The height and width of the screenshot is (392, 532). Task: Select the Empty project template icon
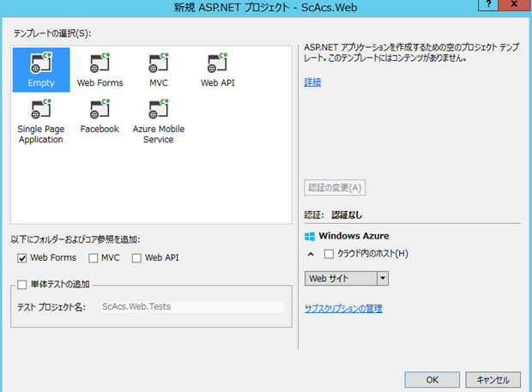(x=41, y=69)
